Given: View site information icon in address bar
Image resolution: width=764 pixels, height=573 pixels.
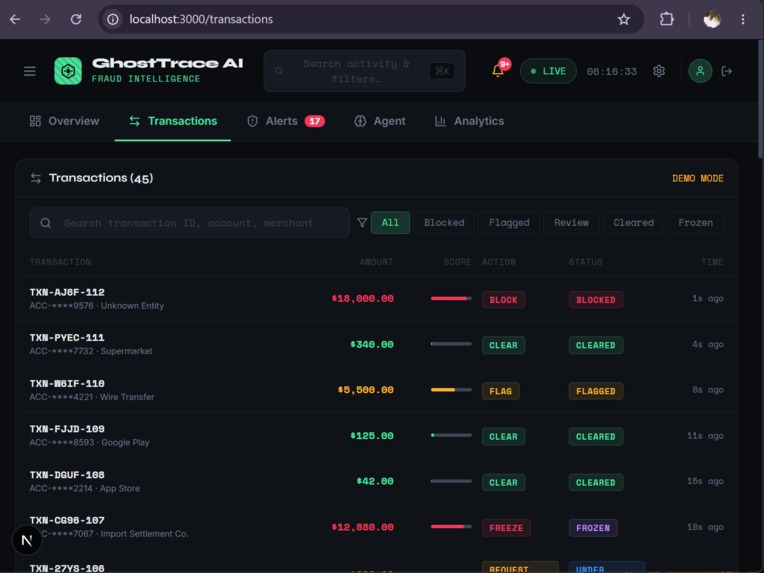Looking at the screenshot, I should coord(113,19).
